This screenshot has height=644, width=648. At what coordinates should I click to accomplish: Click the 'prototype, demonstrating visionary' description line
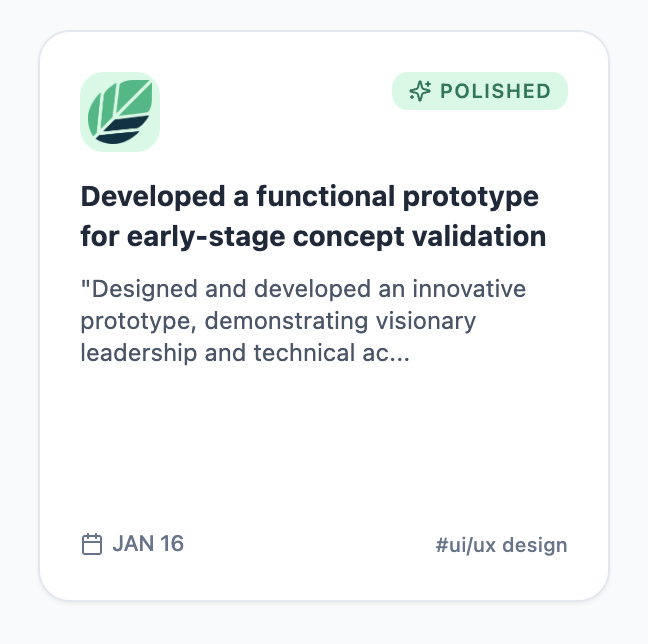278,321
